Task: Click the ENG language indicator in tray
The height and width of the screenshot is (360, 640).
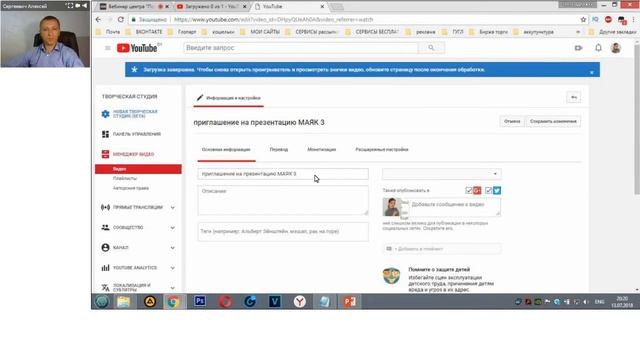Action: coord(599,302)
